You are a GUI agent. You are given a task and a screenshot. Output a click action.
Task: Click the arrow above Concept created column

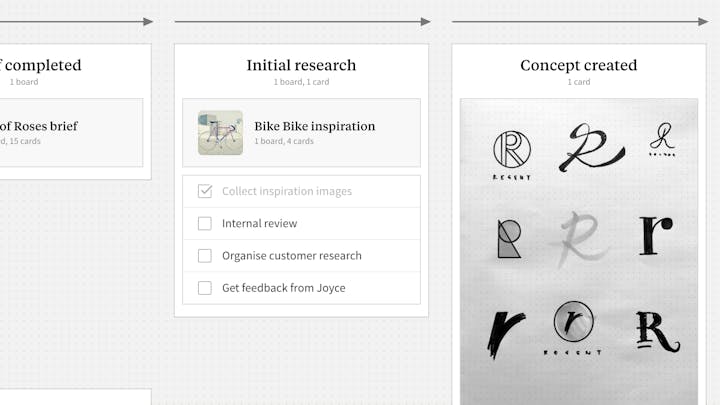point(580,22)
